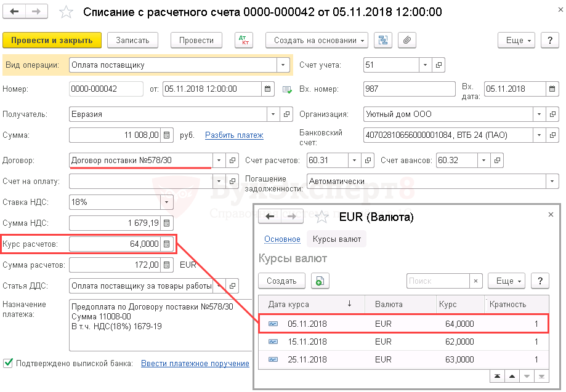Select the 15.11.2018 EUR rate row
The image size is (566, 392).
[400, 342]
